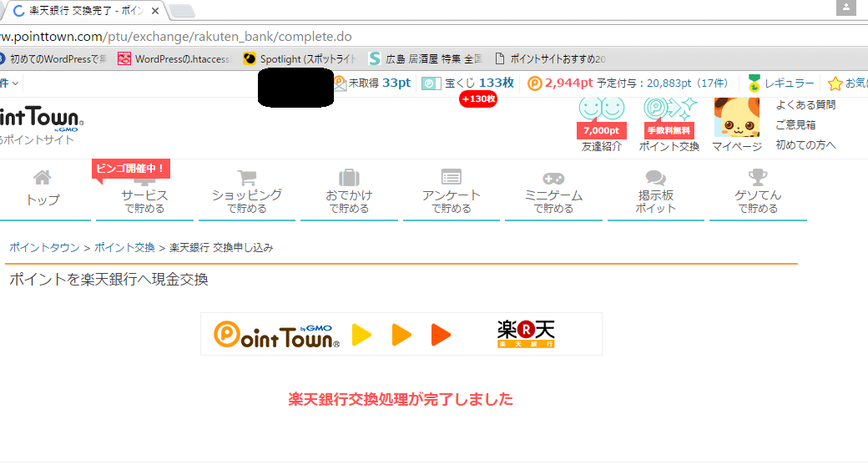
Task: Go to トップ home navigation
Action: pyautogui.click(x=43, y=190)
